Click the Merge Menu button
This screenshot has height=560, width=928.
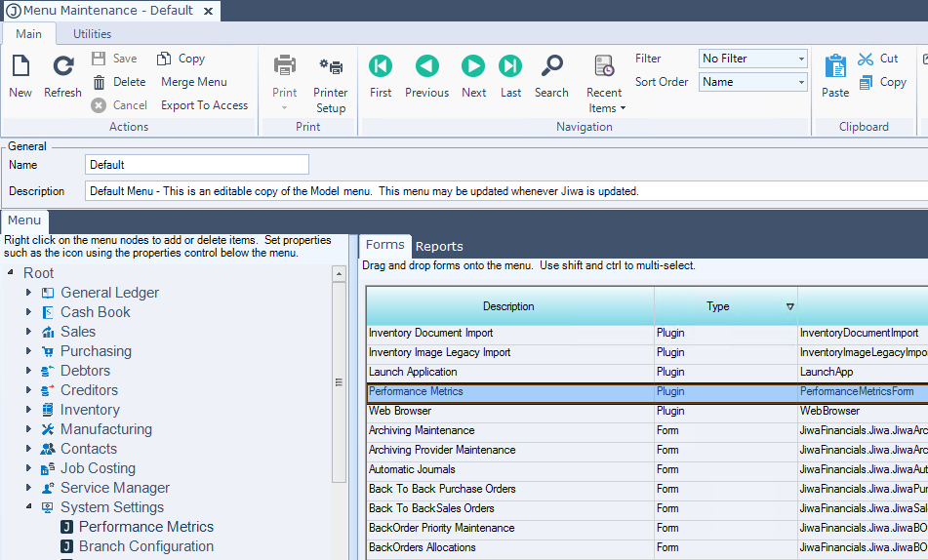[193, 82]
